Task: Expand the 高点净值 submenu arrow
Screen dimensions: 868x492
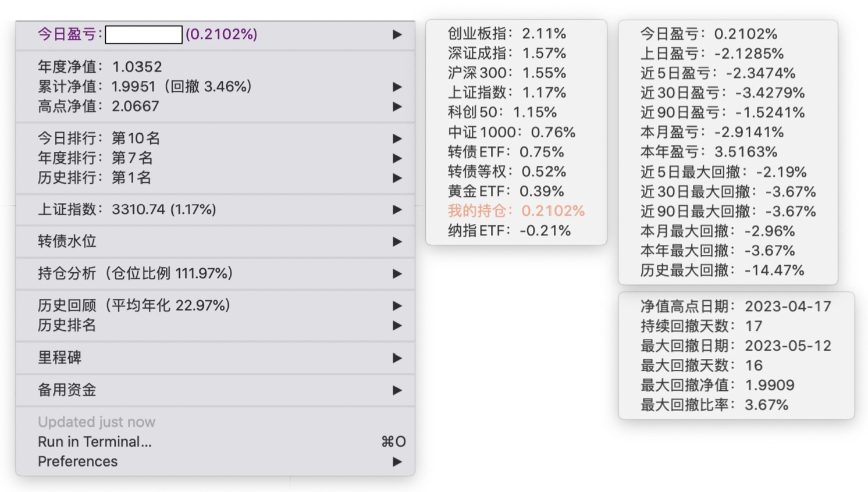Action: click(x=397, y=106)
